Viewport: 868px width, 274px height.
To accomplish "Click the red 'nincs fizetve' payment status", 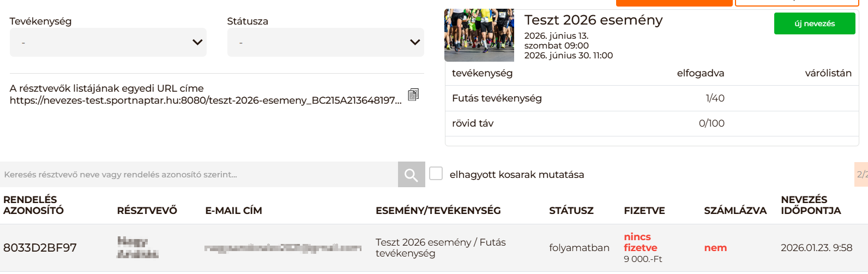I will point(640,242).
